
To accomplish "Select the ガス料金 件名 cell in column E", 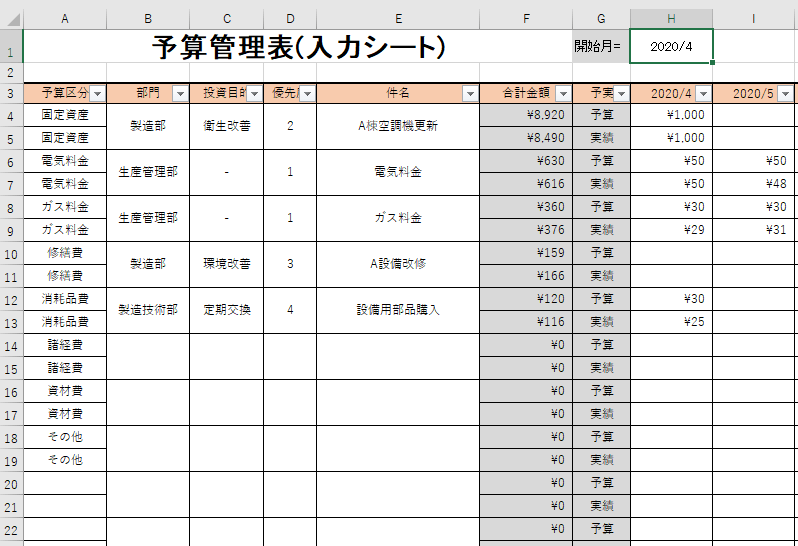I will point(398,218).
